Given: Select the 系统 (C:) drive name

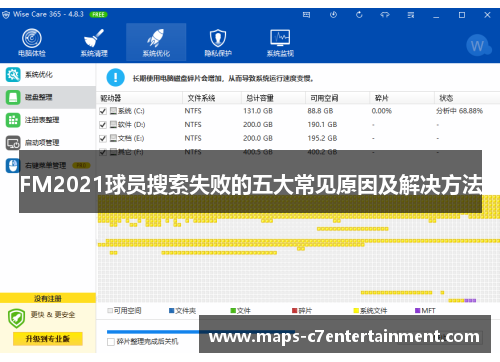Looking at the screenshot, I should [x=131, y=111].
